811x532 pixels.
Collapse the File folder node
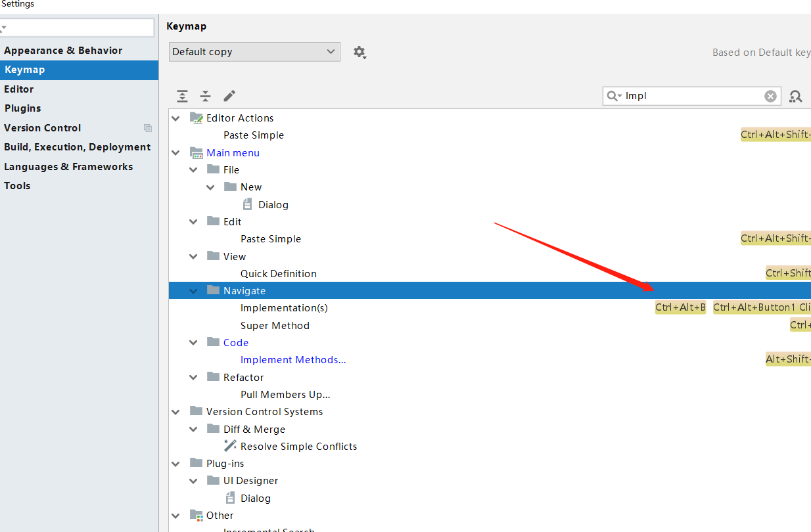193,170
